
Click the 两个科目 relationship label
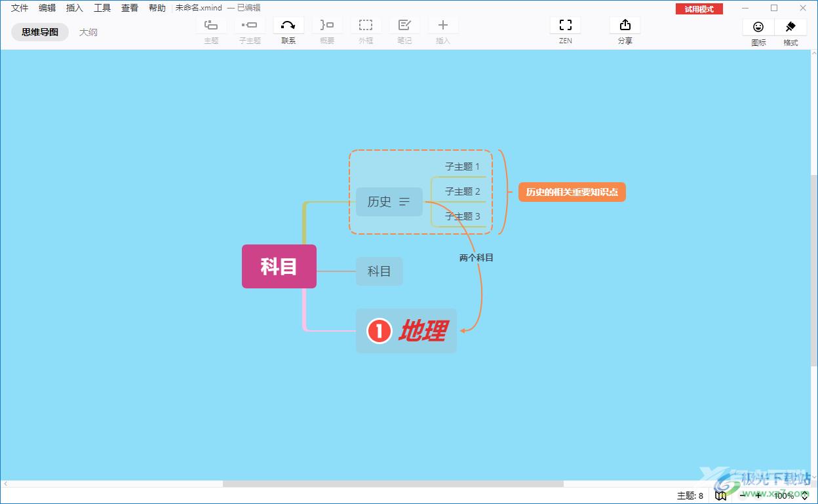[x=477, y=258]
